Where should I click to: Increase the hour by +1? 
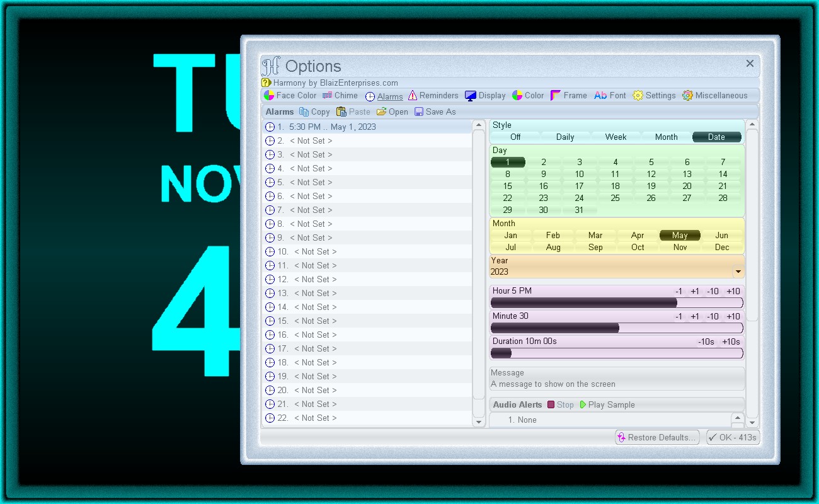695,291
